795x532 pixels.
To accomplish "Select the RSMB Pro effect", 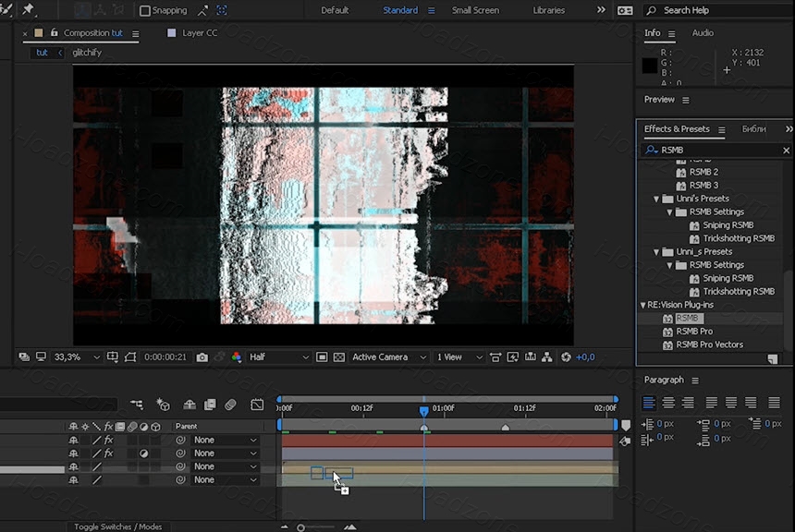I will [694, 332].
